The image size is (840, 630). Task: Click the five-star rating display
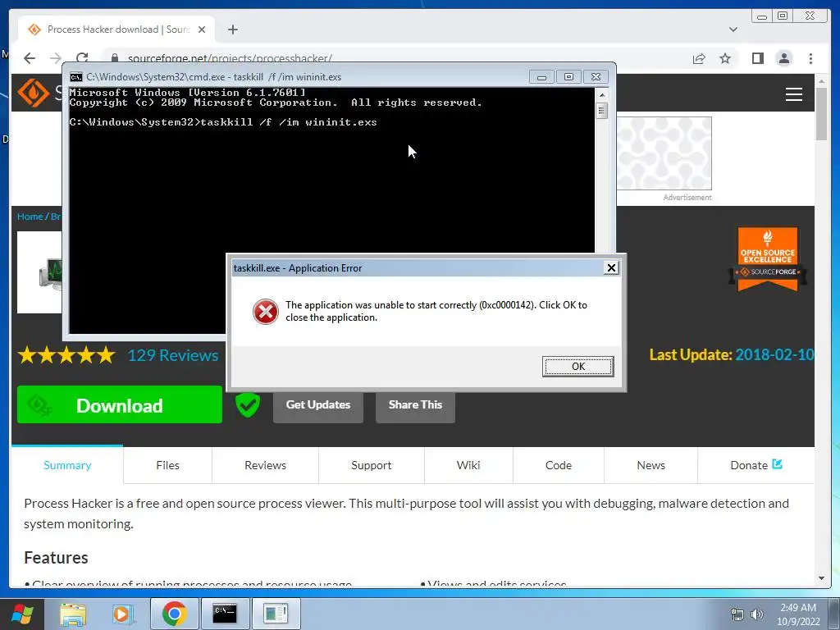(x=66, y=355)
